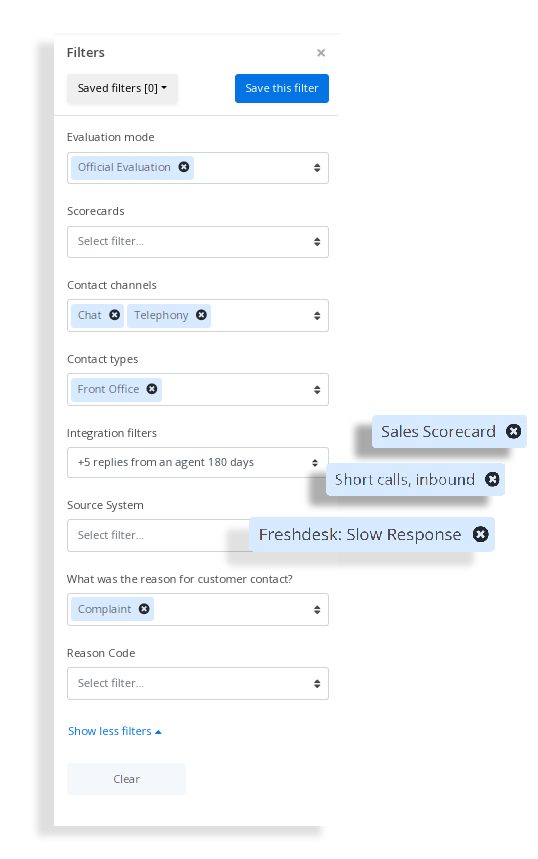Collapse with Show less filters link

click(115, 731)
